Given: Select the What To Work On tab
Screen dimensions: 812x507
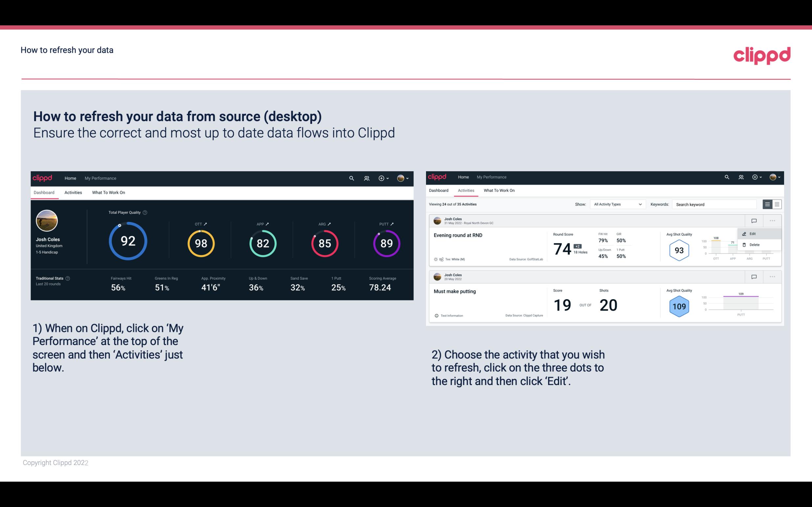Looking at the screenshot, I should point(108,192).
